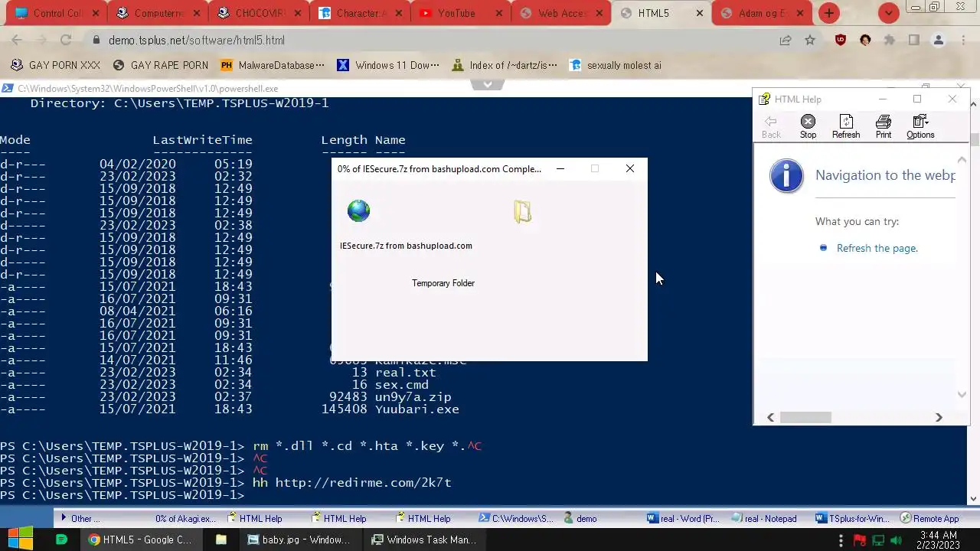Open the Windows Start button
The height and width of the screenshot is (551, 980).
click(21, 540)
